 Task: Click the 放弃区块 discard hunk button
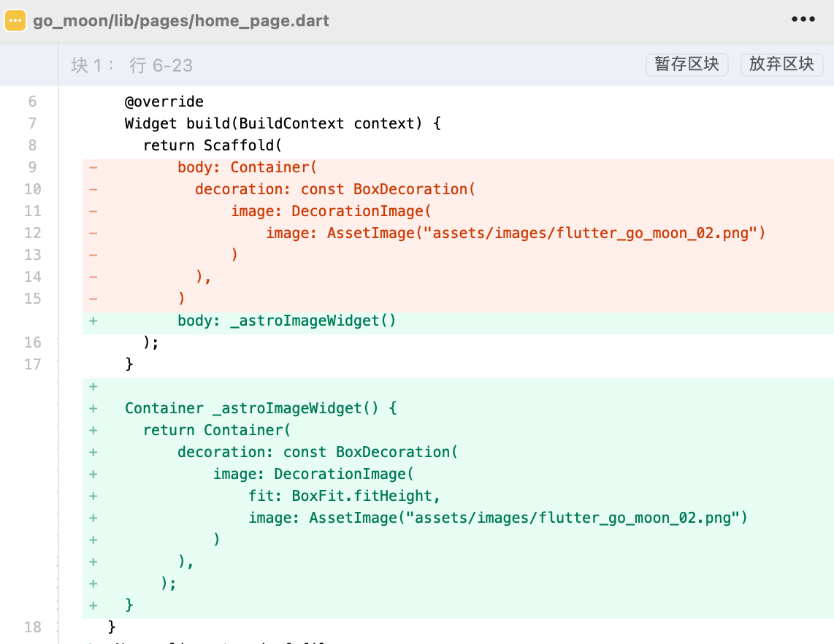coord(781,64)
